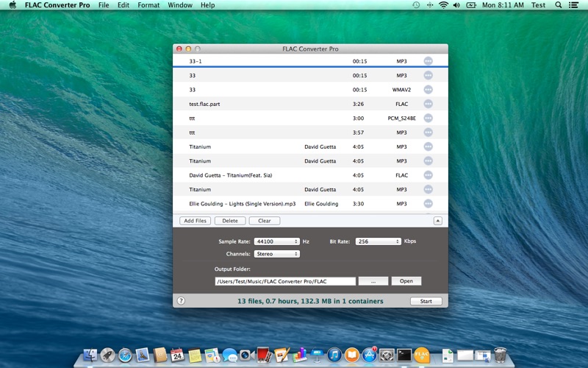Click the volume icon in menu bar
This screenshot has width=588, height=368.
[x=456, y=5]
